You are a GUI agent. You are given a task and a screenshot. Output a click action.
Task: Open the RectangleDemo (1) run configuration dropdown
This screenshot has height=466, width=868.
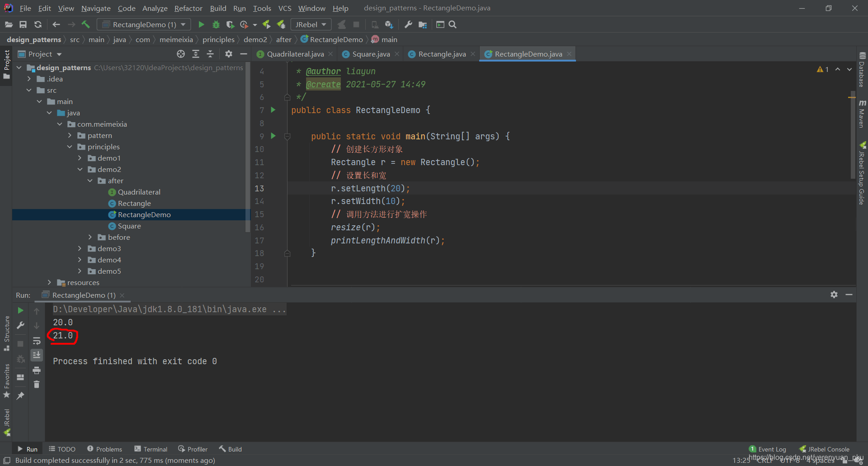(144, 24)
